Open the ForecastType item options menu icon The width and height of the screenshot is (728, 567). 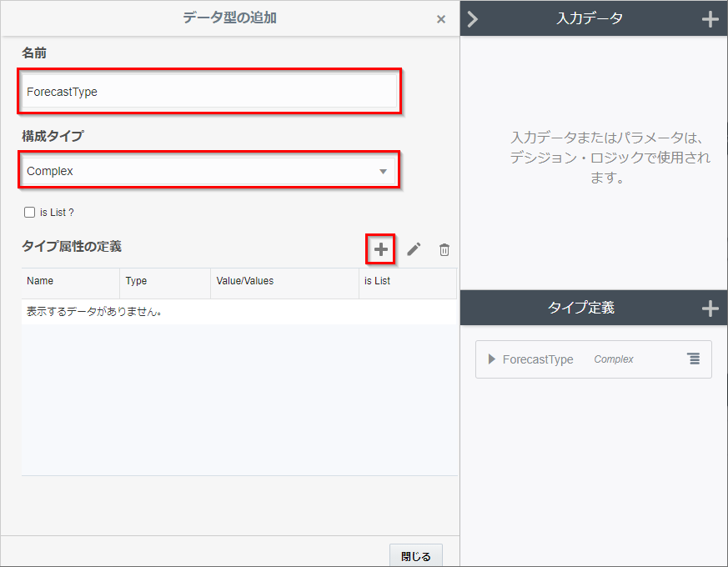coord(693,359)
